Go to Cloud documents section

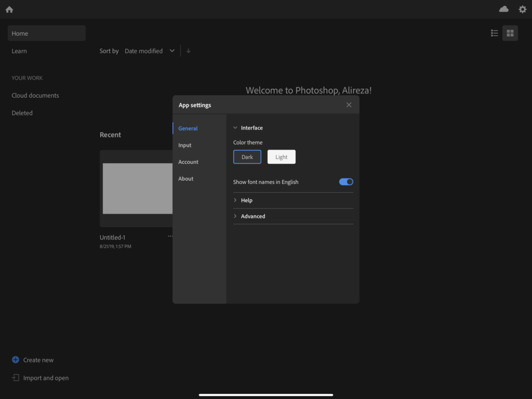35,95
